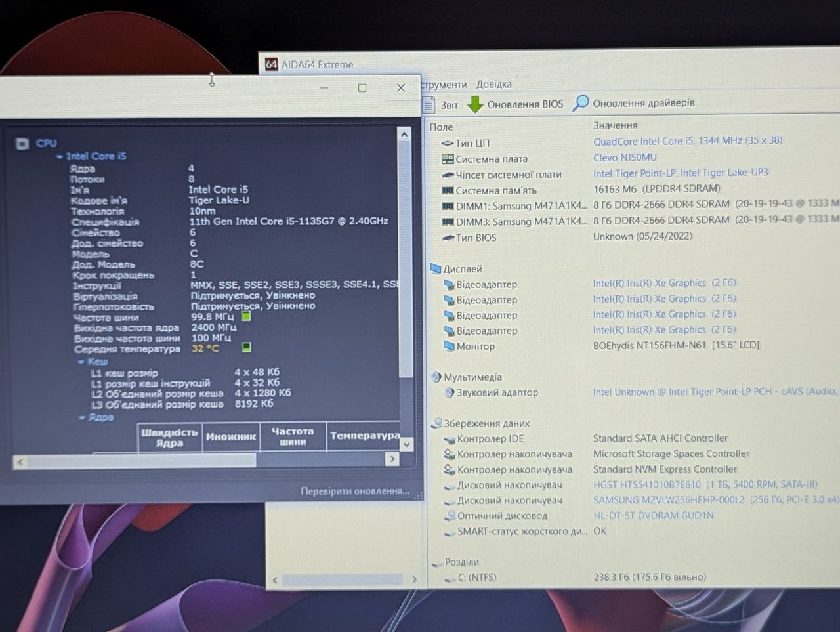
Task: Collapse the Ядра section above the core table
Action: (82, 417)
